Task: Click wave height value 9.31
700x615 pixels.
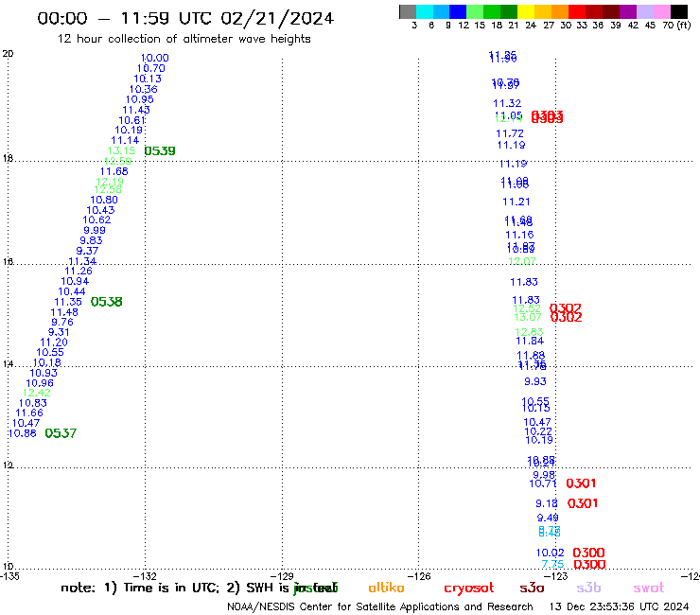Action: [x=59, y=332]
